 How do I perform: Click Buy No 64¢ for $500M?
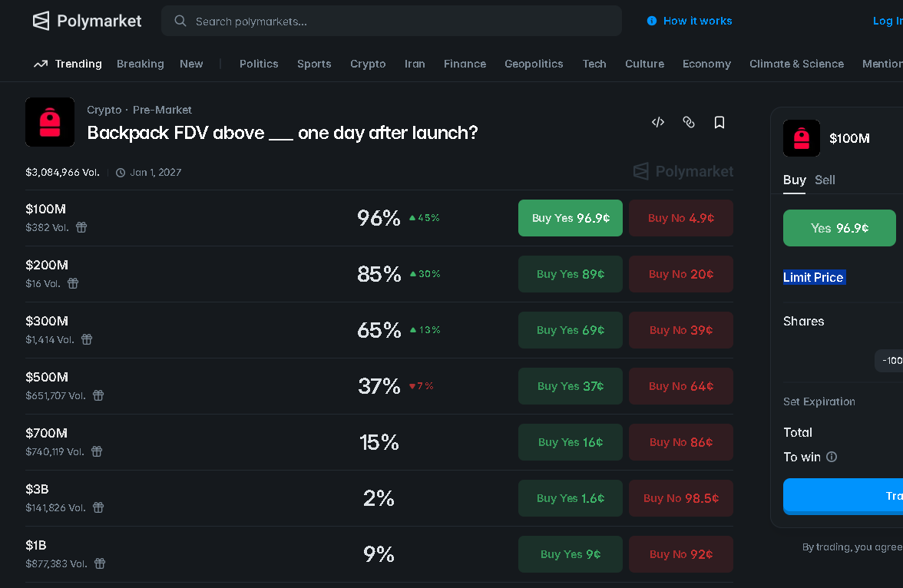pyautogui.click(x=680, y=386)
